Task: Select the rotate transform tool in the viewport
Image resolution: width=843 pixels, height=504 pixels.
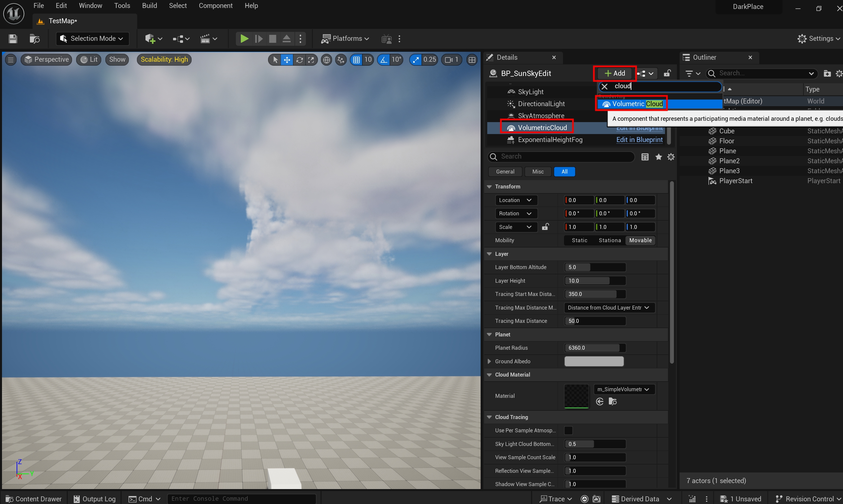Action: [300, 60]
